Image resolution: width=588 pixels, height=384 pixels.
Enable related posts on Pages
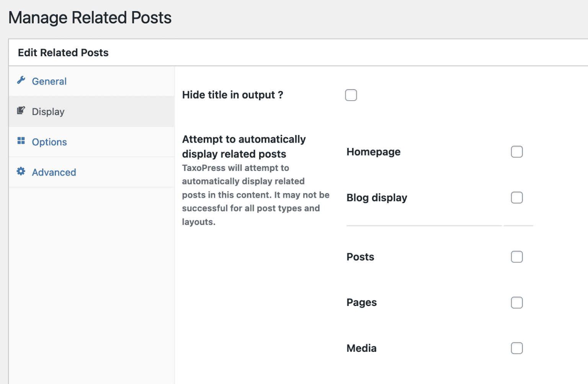(x=517, y=303)
